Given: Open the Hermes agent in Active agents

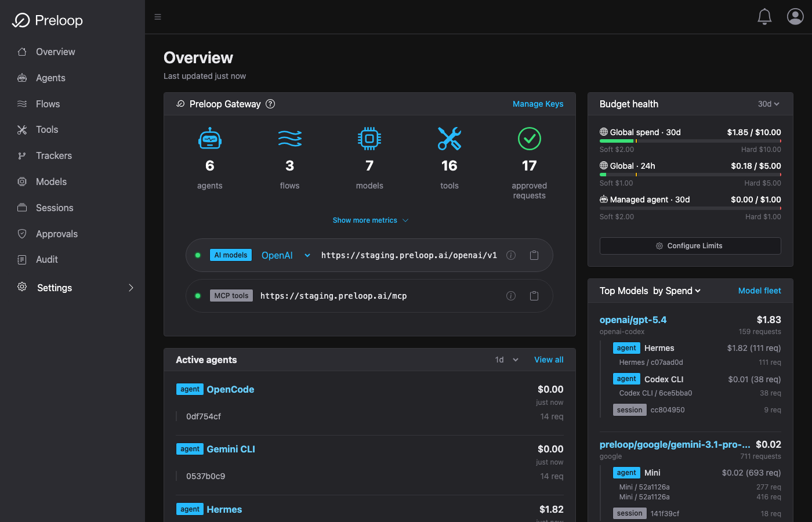Looking at the screenshot, I should tap(224, 509).
